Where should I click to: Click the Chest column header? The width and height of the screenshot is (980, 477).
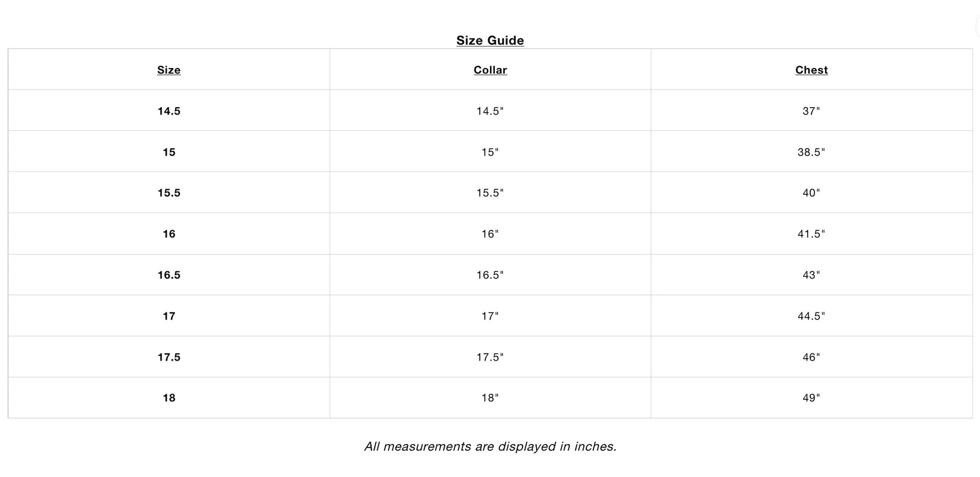pyautogui.click(x=811, y=70)
